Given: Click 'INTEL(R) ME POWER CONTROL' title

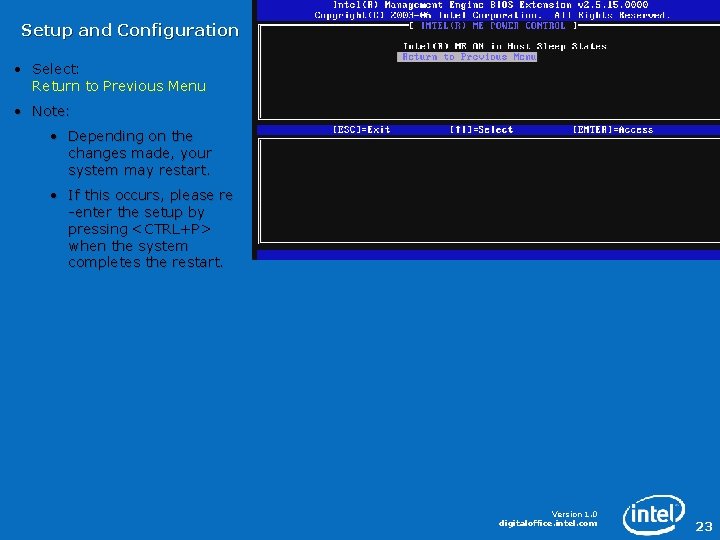Looking at the screenshot, I should click(493, 26).
